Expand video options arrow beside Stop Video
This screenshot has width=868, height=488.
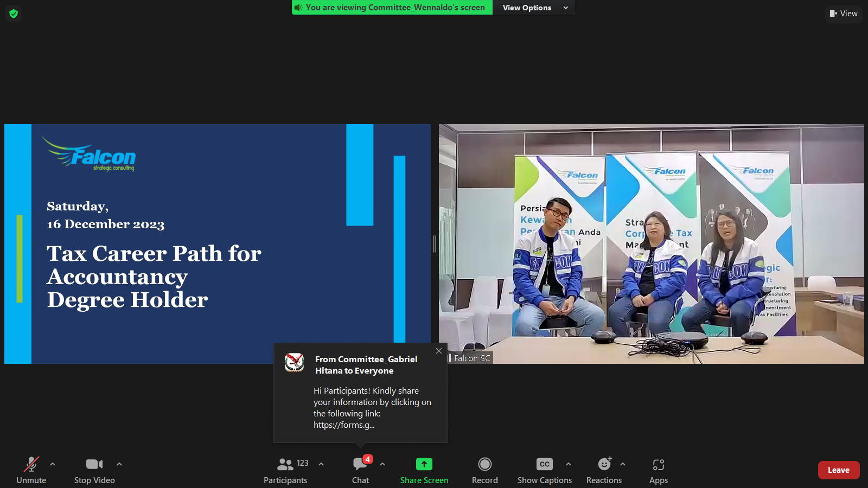click(119, 464)
